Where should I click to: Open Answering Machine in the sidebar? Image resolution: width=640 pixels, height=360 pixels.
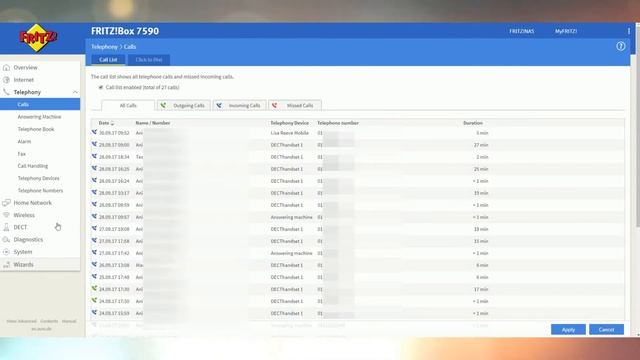[x=39, y=117]
